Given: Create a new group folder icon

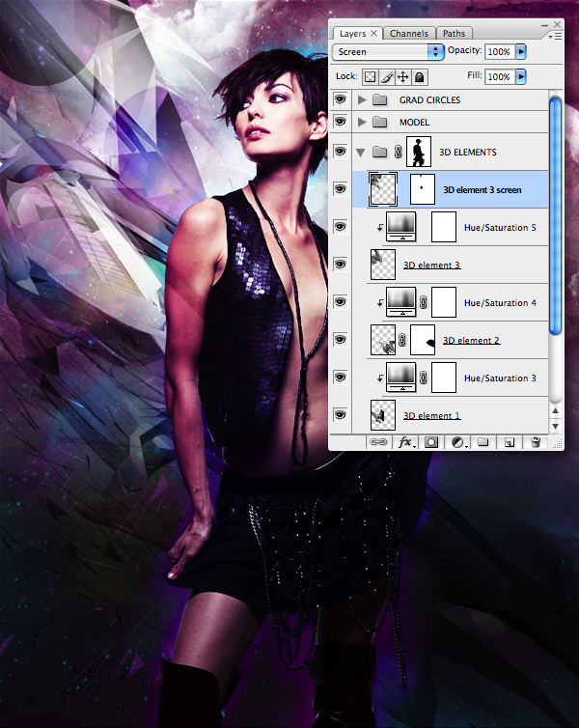Looking at the screenshot, I should (x=482, y=442).
